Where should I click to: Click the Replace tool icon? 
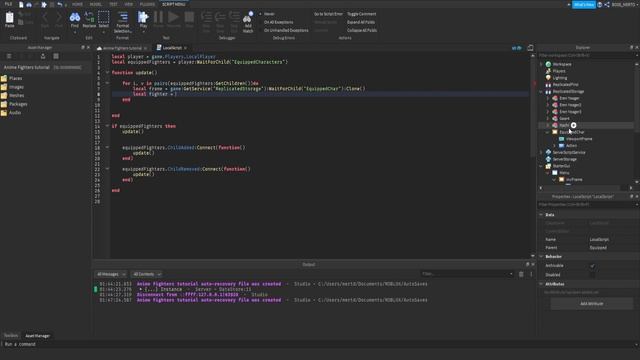click(89, 17)
